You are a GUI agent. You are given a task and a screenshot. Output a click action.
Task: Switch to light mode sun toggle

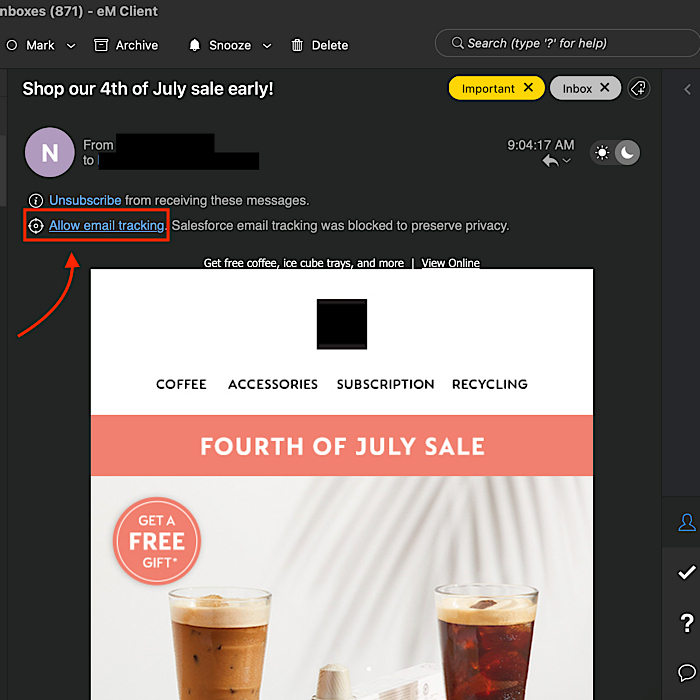pyautogui.click(x=602, y=153)
